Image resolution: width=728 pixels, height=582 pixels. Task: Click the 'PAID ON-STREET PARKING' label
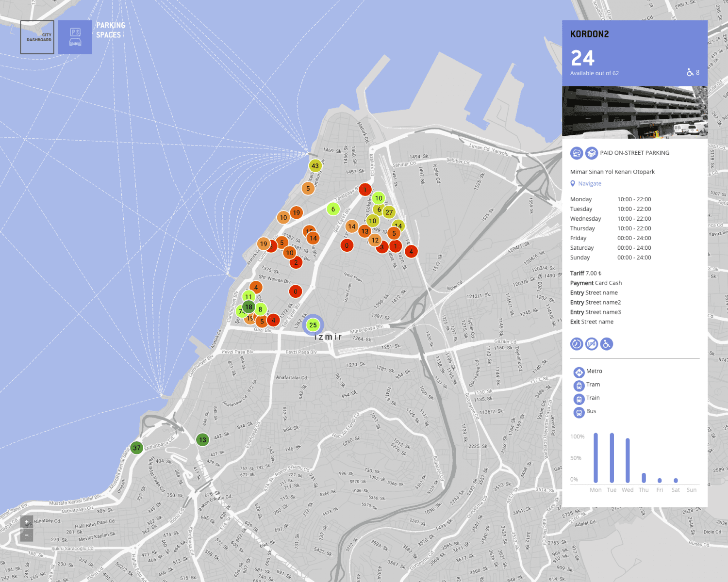coord(635,153)
